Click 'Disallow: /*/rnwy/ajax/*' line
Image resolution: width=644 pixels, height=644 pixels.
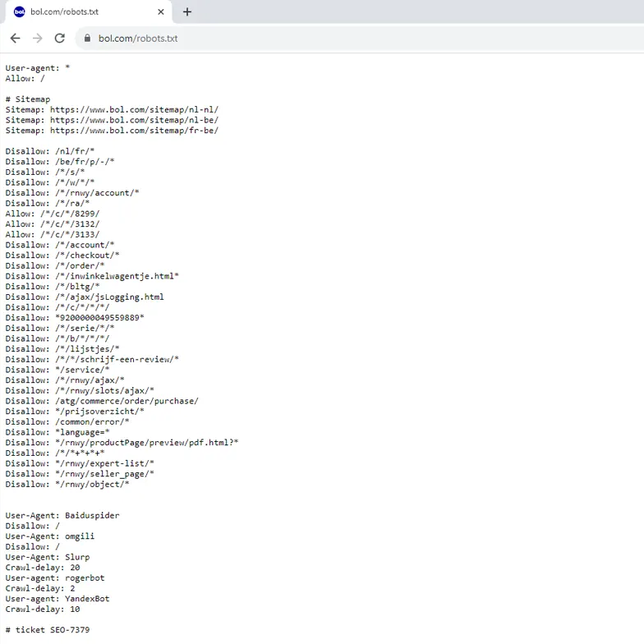(64, 379)
